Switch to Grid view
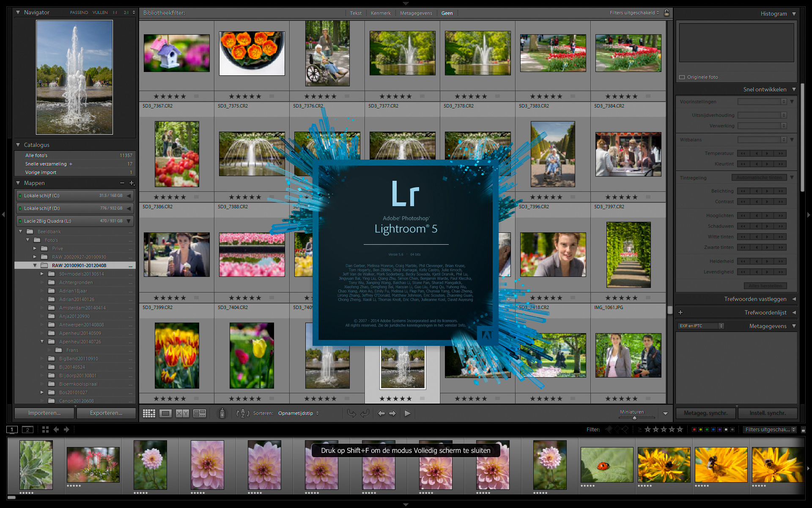 (149, 413)
